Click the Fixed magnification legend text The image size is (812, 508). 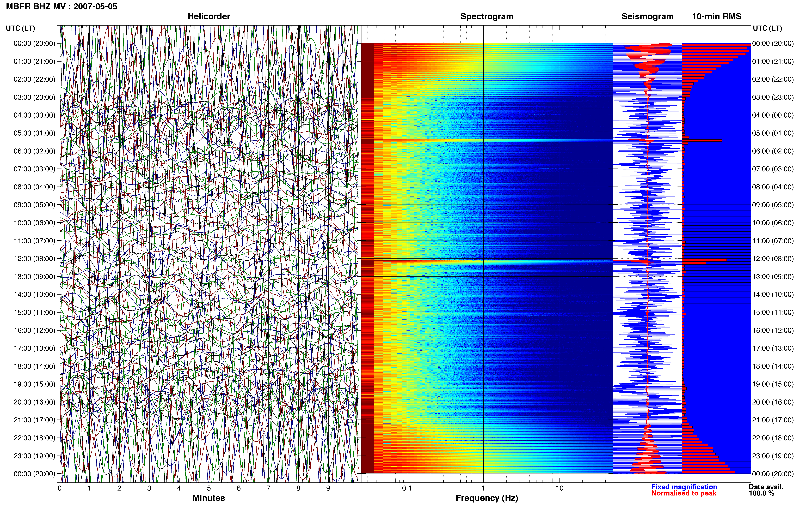684,487
